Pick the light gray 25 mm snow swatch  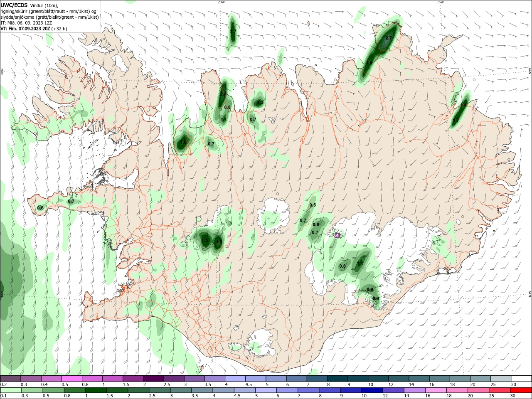500,379
